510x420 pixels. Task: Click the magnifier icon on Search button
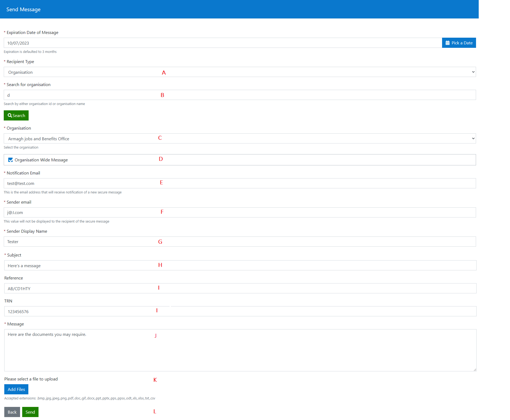pos(10,115)
